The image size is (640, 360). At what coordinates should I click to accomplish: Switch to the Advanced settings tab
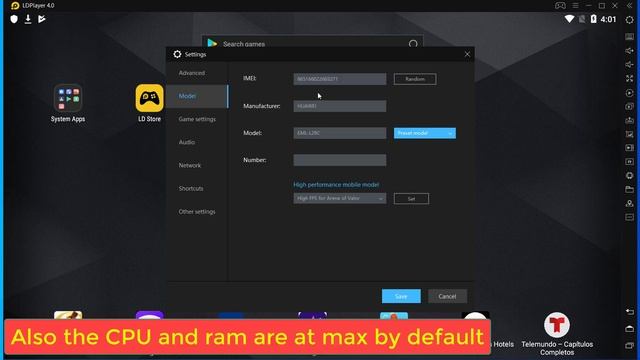pyautogui.click(x=192, y=73)
